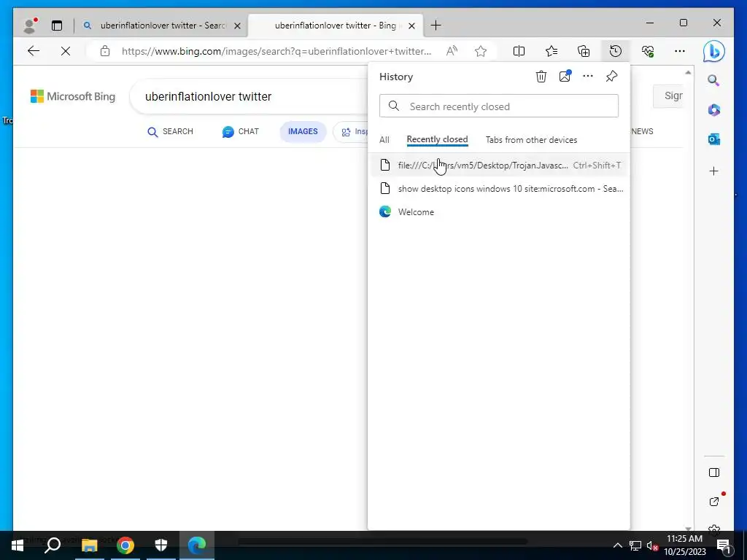Show hidden system tray icons

click(617, 545)
